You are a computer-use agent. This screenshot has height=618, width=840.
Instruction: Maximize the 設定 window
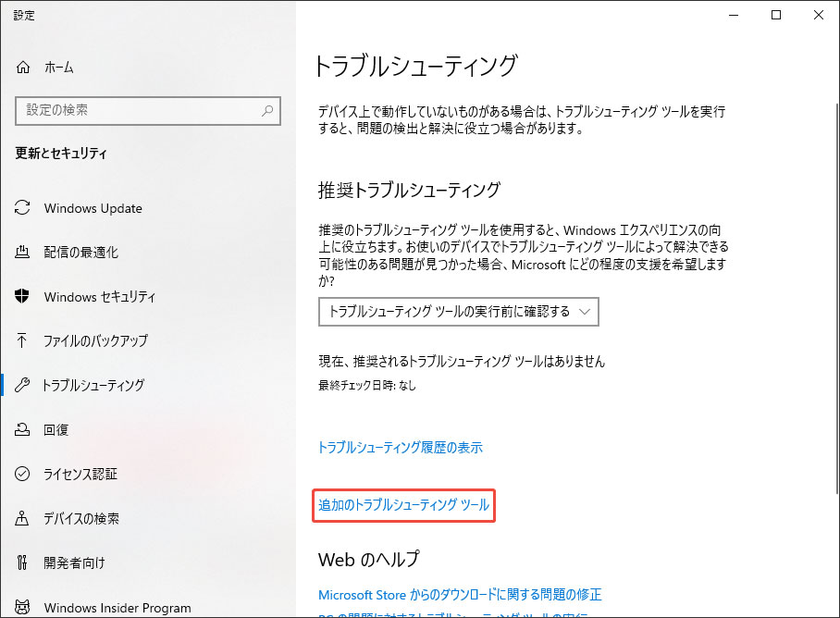(x=776, y=15)
